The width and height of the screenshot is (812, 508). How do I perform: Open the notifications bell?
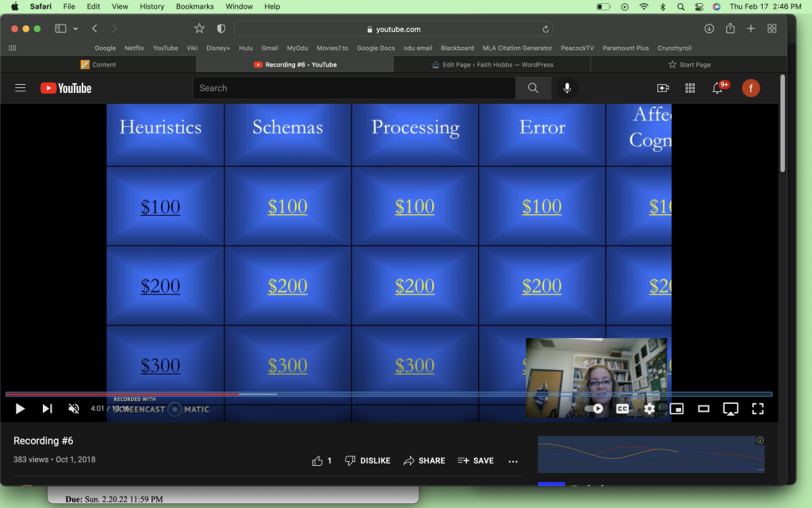(x=718, y=87)
